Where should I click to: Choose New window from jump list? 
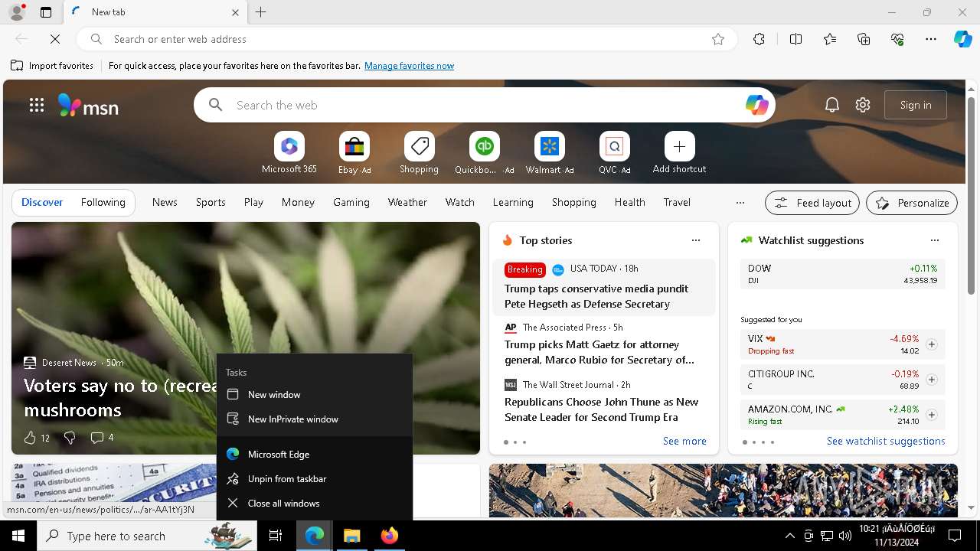tap(315, 395)
